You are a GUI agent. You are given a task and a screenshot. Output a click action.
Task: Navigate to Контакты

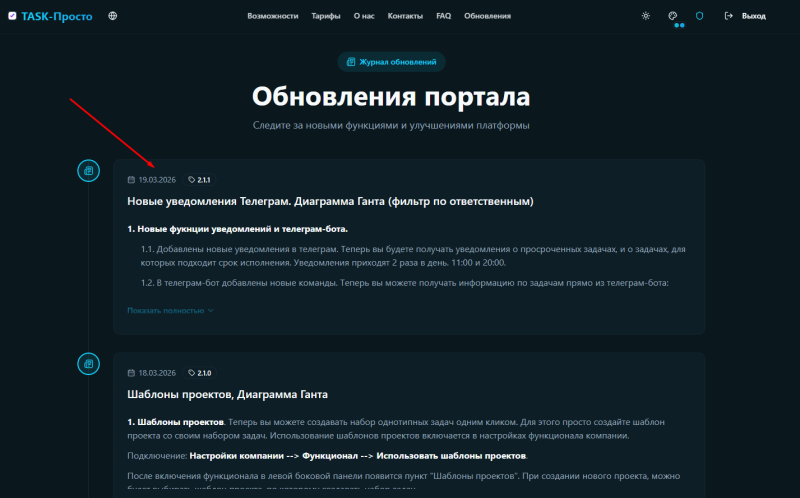pos(405,16)
